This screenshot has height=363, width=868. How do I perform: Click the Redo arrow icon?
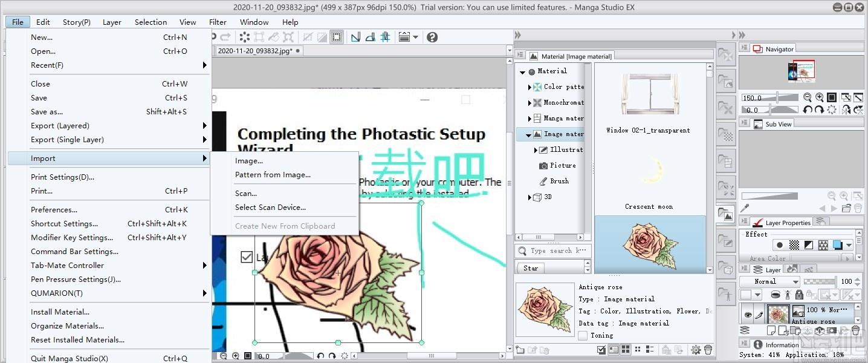[225, 37]
